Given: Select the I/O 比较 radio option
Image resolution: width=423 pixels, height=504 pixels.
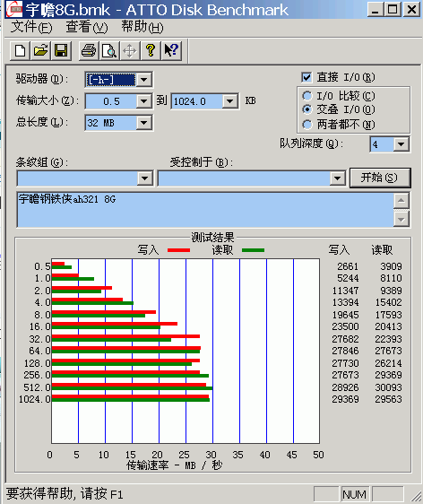Looking at the screenshot, I should tap(307, 96).
